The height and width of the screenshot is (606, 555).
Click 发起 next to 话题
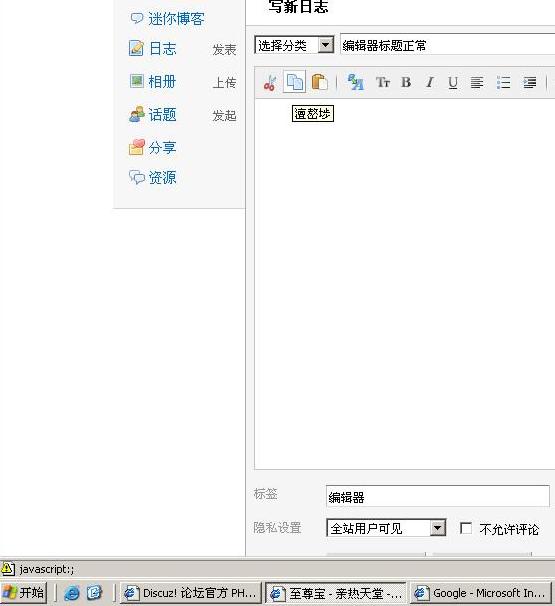click(225, 115)
